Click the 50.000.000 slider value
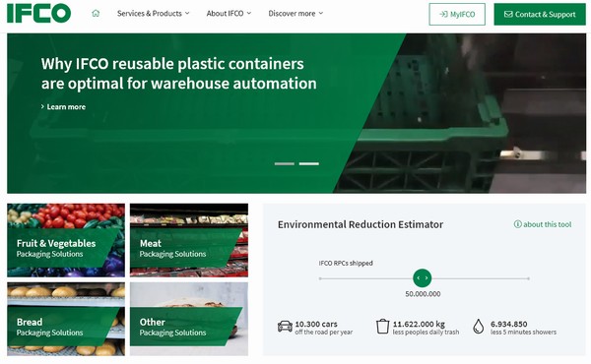Image resolution: width=591 pixels, height=364 pixels. (423, 294)
